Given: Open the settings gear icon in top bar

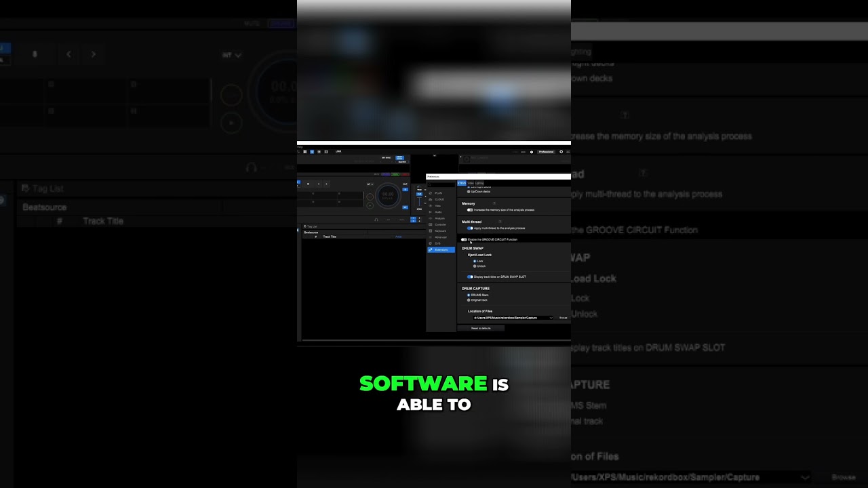Looking at the screenshot, I should point(561,152).
